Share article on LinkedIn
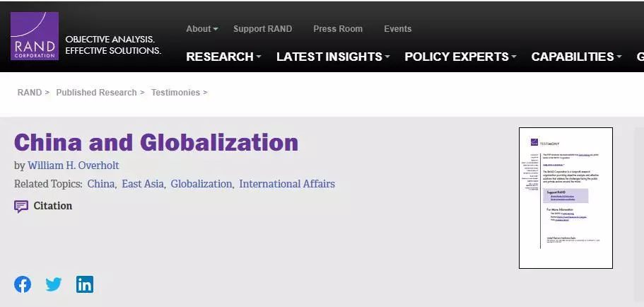 pos(85,284)
